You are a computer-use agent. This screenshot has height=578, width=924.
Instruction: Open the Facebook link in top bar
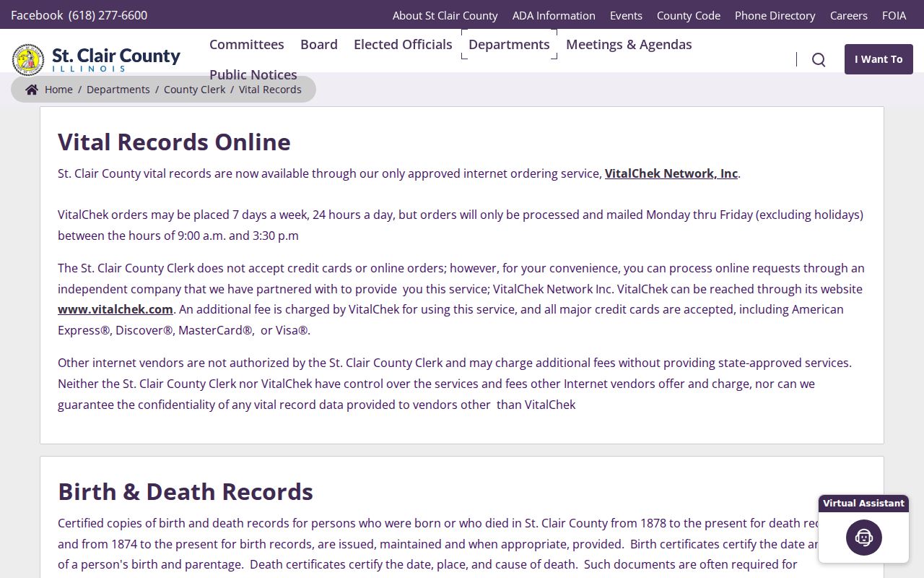(x=37, y=15)
